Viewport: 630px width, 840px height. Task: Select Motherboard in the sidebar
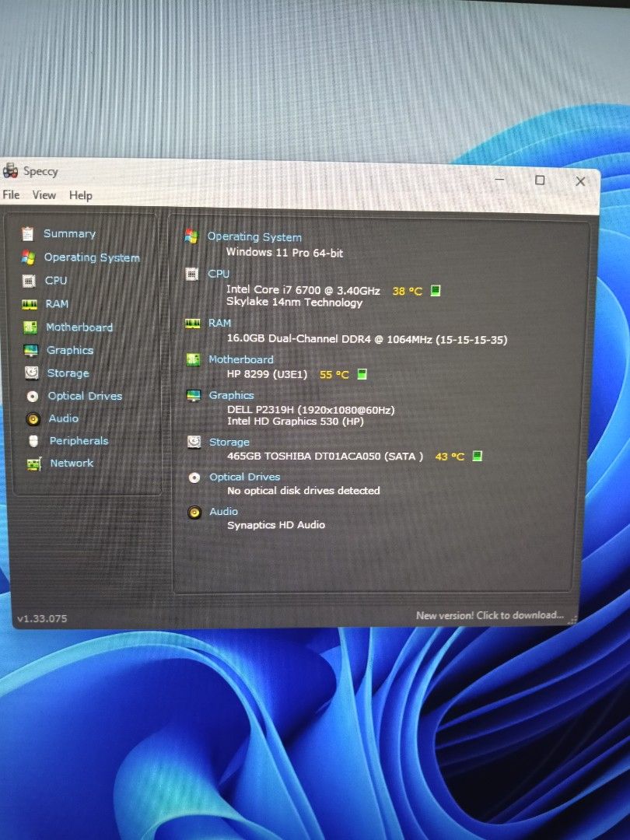[x=79, y=327]
